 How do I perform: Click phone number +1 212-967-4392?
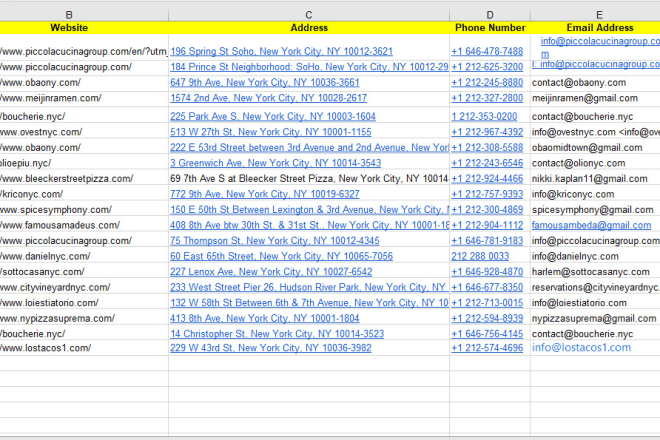click(487, 131)
